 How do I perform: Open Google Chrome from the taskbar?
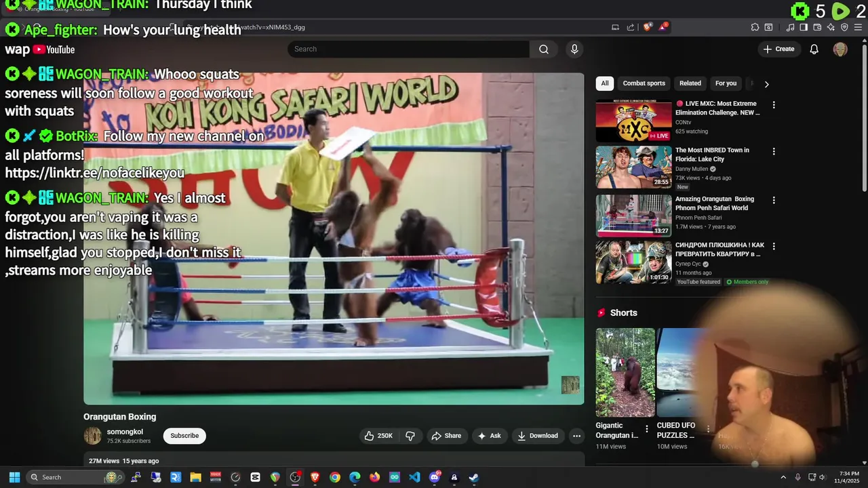pyautogui.click(x=335, y=477)
